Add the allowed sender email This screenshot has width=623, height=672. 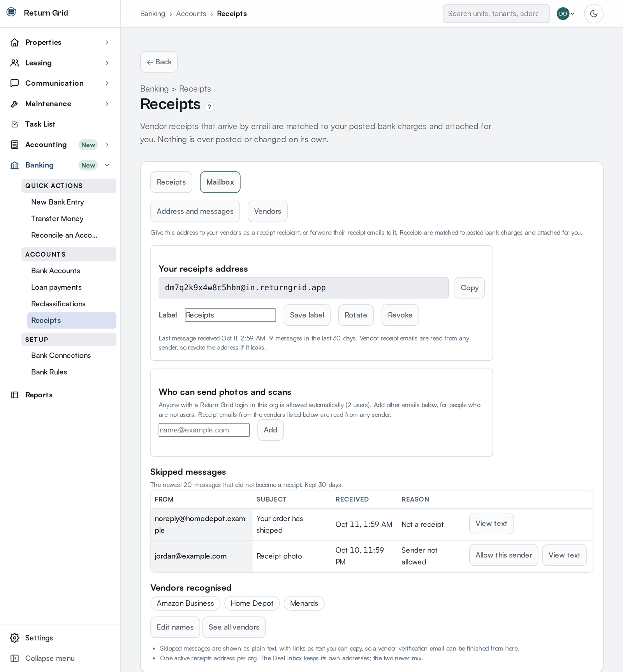pos(271,430)
